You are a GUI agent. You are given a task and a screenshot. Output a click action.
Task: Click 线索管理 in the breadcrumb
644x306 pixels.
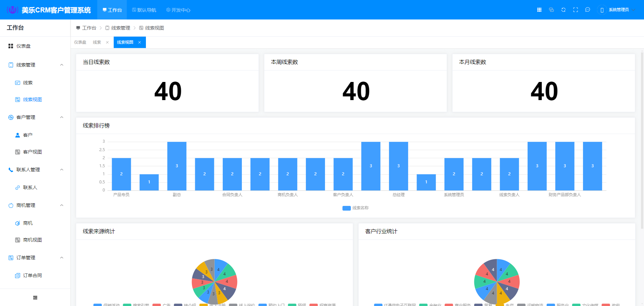pyautogui.click(x=120, y=28)
